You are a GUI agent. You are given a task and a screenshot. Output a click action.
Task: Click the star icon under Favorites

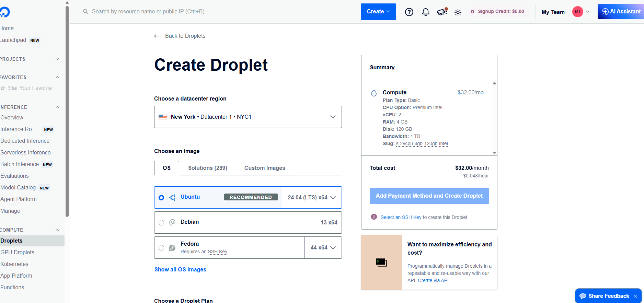pyautogui.click(x=3, y=88)
